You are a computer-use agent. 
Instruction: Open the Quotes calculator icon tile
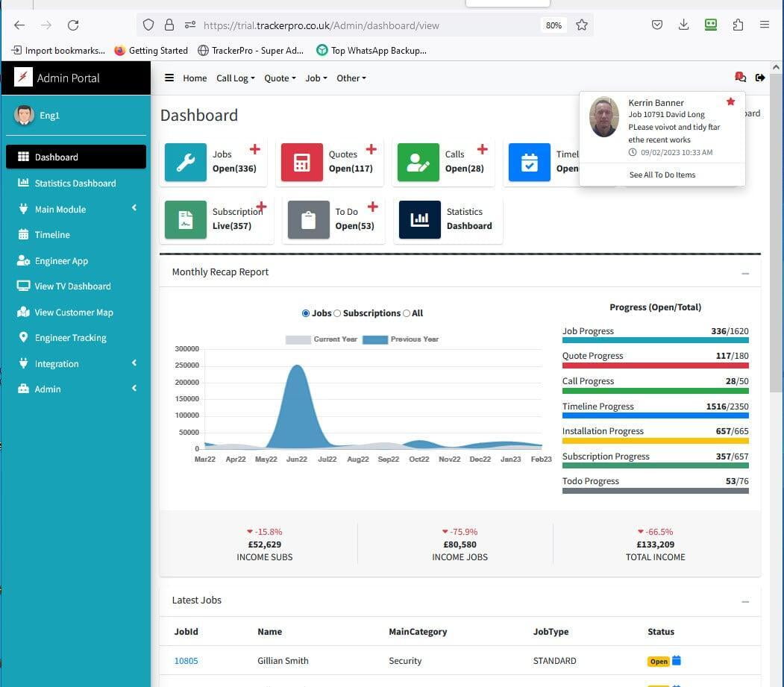click(x=302, y=162)
